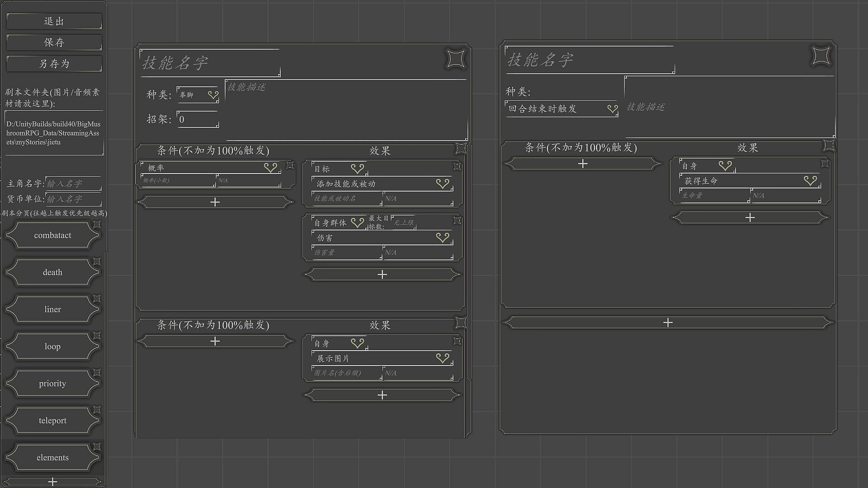Click the 另存为 button
The image size is (868, 488).
tap(54, 64)
